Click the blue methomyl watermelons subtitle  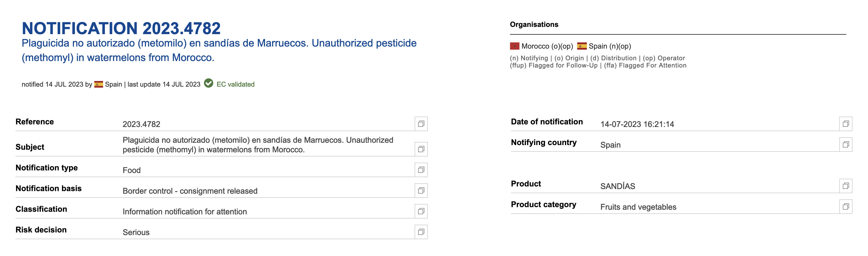[x=219, y=50]
